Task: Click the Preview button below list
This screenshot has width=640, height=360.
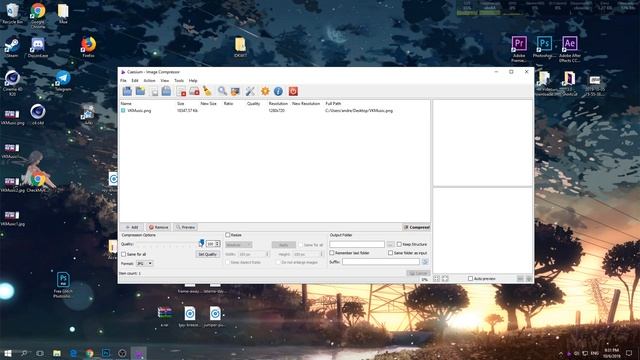Action: tap(185, 227)
